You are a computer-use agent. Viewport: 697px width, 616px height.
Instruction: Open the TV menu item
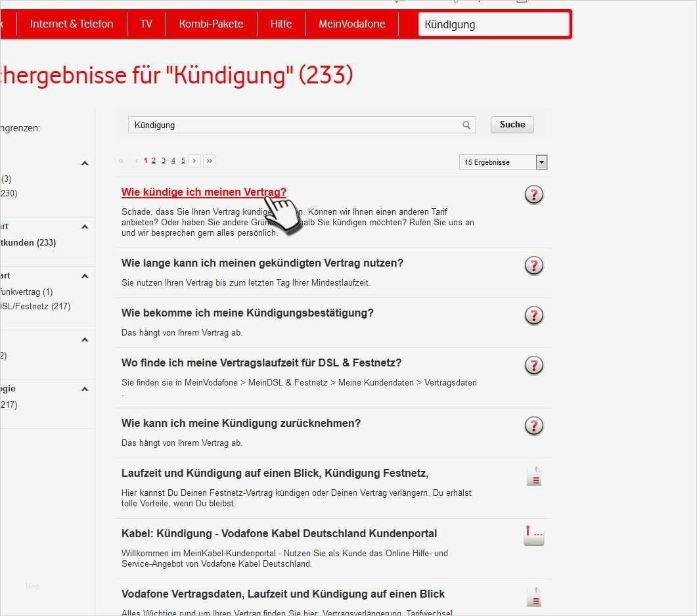[x=146, y=24]
